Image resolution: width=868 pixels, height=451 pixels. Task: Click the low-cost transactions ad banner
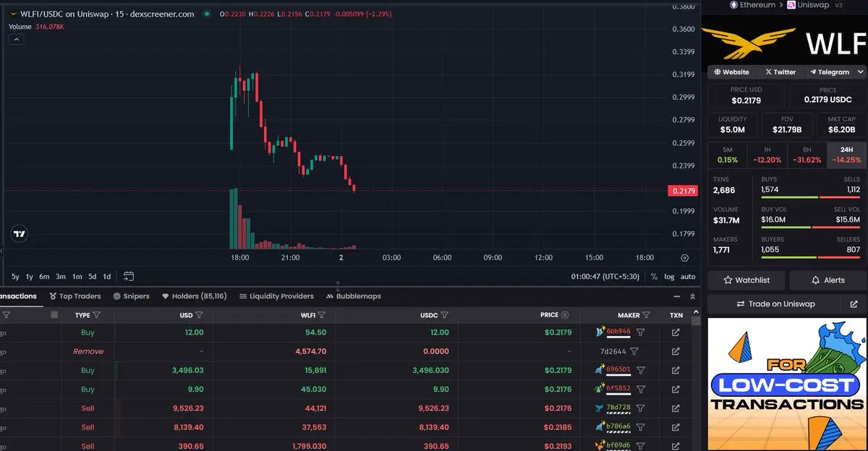(787, 385)
